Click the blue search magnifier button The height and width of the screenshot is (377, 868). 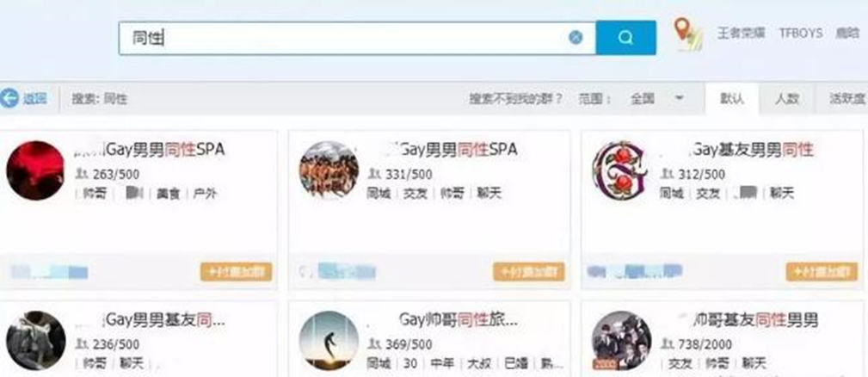[x=625, y=38]
